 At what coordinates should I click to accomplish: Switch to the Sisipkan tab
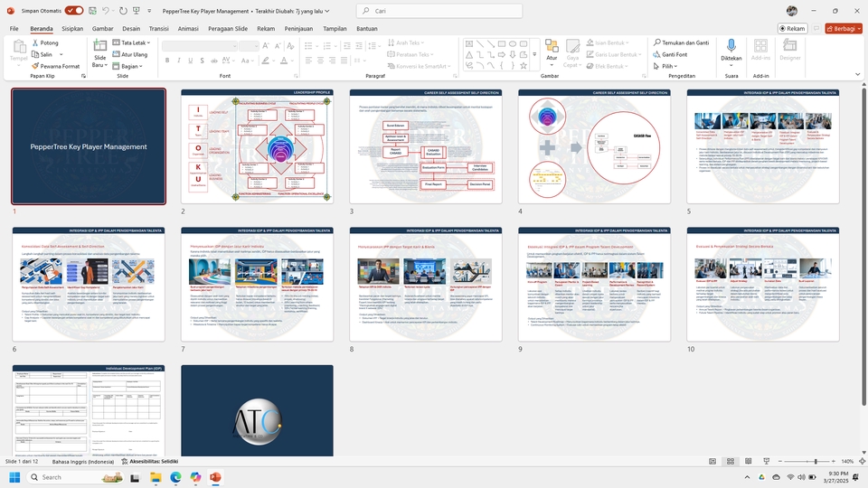point(72,28)
